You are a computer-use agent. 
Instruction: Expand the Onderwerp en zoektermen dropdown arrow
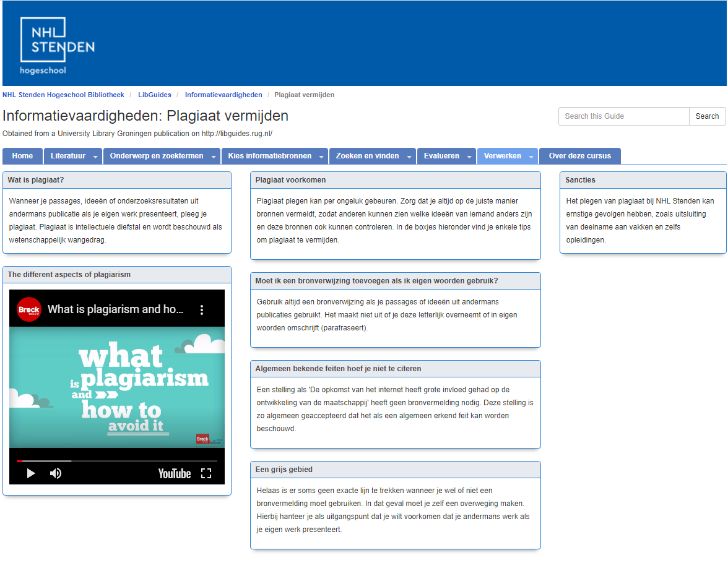(214, 157)
